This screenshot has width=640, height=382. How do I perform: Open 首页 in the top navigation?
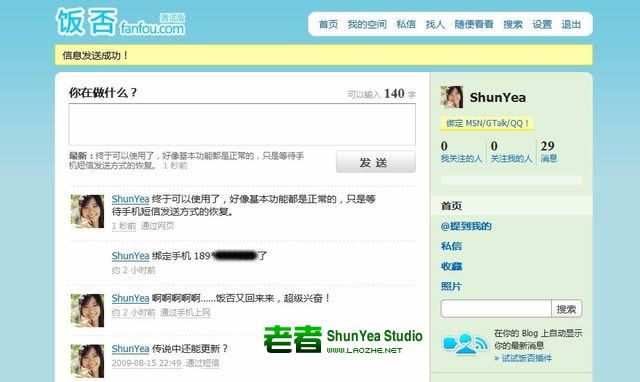click(x=328, y=24)
